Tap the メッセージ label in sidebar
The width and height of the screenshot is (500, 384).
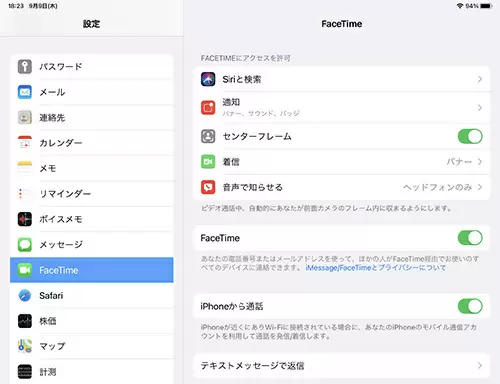(x=61, y=245)
